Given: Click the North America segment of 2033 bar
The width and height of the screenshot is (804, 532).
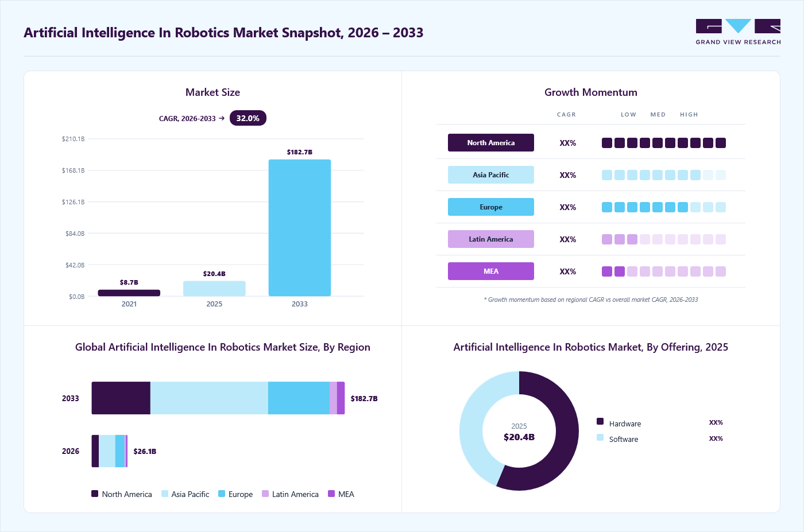Looking at the screenshot, I should (121, 398).
